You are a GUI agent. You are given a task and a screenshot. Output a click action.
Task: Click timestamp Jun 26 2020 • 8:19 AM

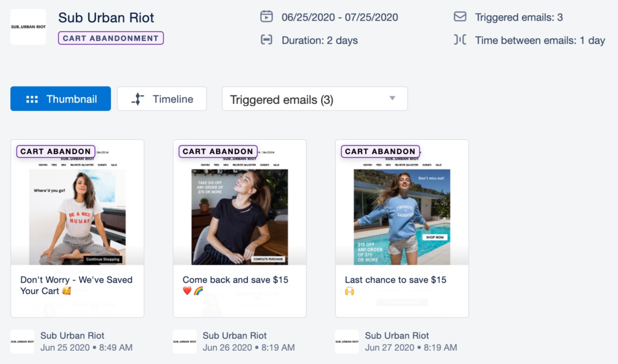click(249, 348)
